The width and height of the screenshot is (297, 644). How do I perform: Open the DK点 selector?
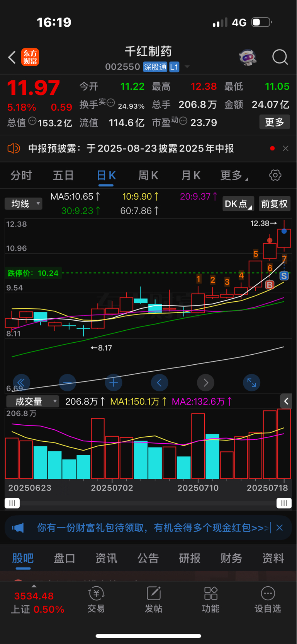click(238, 204)
